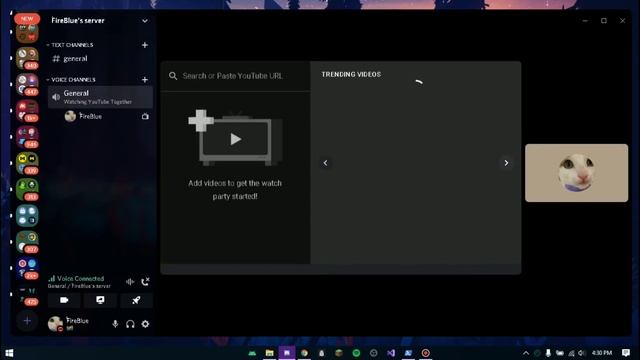Open Chrome from the taskbar
This screenshot has height=360, width=640.
pos(304,353)
